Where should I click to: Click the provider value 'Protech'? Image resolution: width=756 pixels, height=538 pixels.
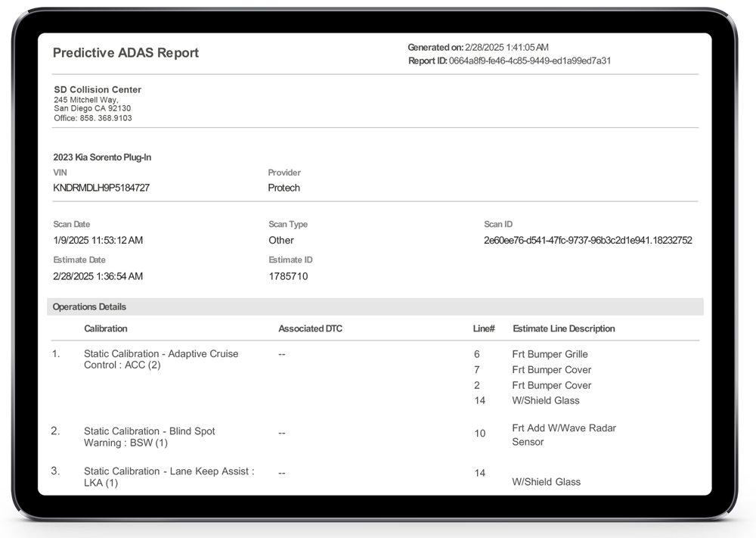tap(284, 188)
